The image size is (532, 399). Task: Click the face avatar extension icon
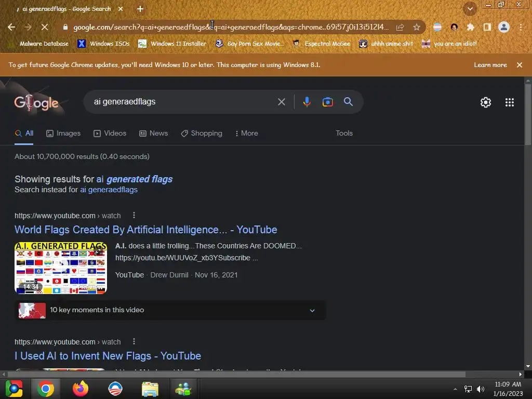(454, 27)
